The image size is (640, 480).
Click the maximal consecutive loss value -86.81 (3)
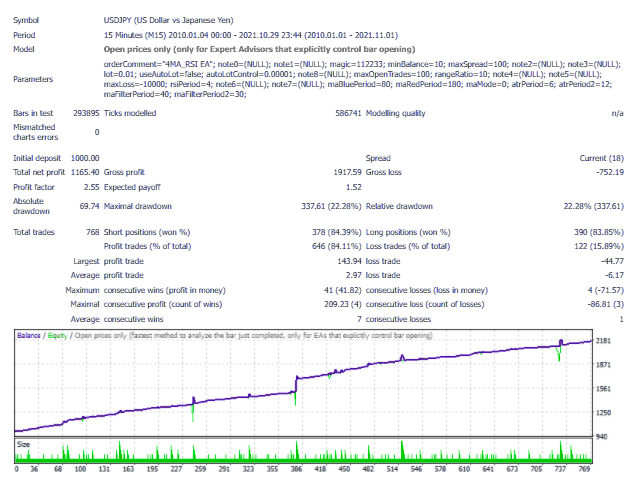click(x=606, y=304)
